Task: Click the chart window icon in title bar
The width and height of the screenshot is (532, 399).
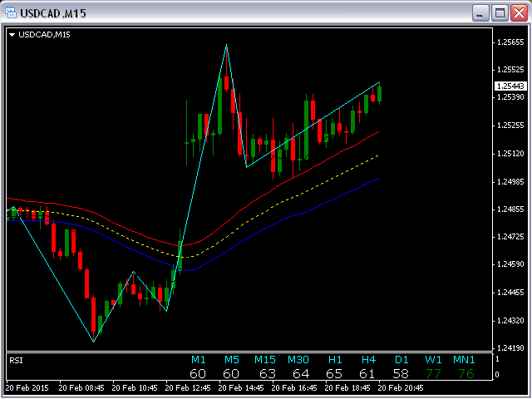Action: tap(11, 12)
